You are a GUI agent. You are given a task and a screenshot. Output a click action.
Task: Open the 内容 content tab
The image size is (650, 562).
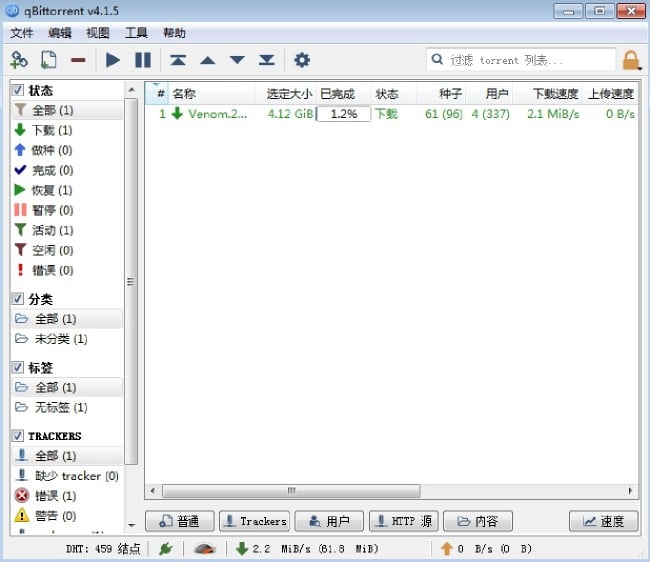[x=478, y=521]
